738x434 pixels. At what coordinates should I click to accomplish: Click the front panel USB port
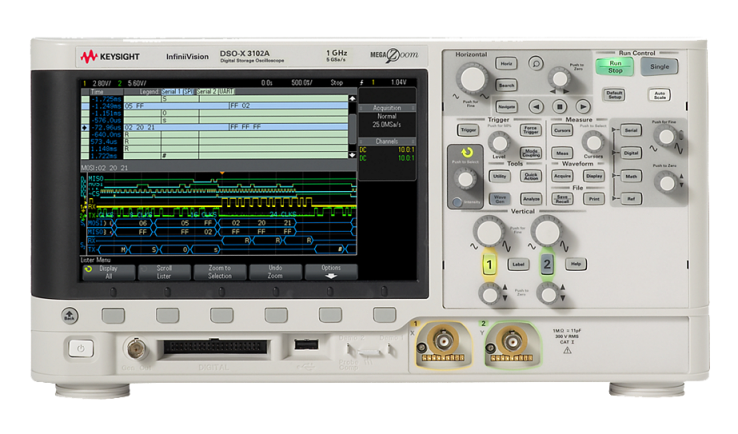point(306,345)
